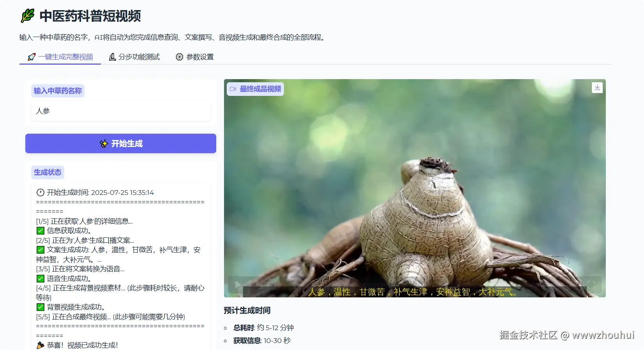
Task: Click the 恭喜！视频已成功生成 message
Action: coord(77,345)
